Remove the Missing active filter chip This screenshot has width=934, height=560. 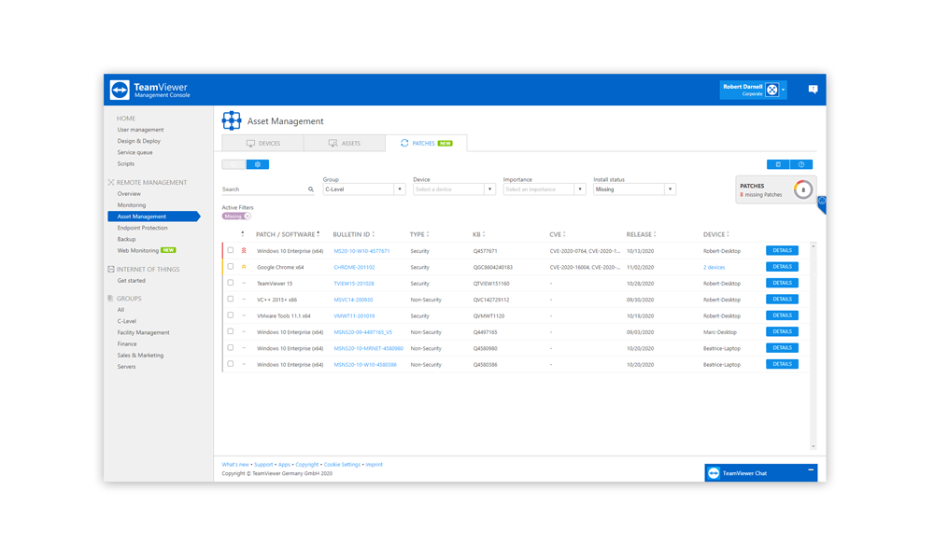point(248,216)
